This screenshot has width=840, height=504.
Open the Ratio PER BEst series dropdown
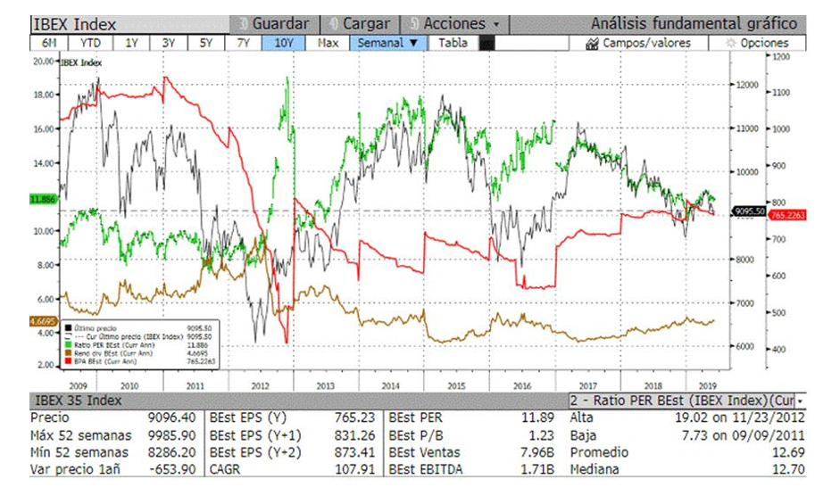pyautogui.click(x=687, y=401)
